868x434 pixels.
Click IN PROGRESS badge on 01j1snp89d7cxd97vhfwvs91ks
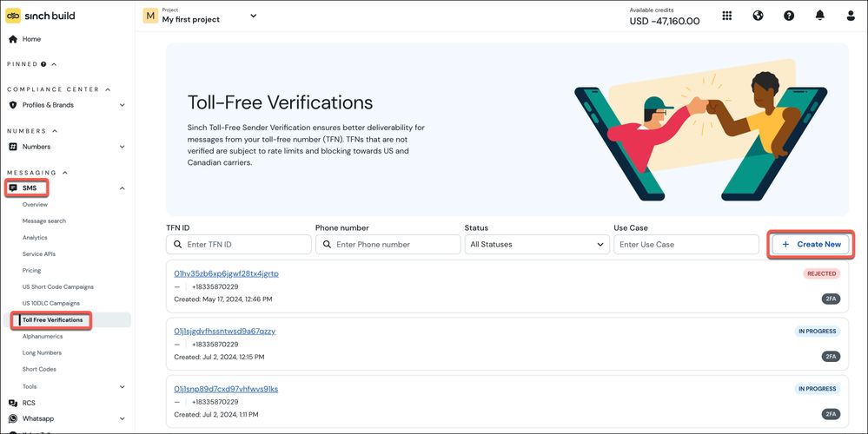coord(817,389)
